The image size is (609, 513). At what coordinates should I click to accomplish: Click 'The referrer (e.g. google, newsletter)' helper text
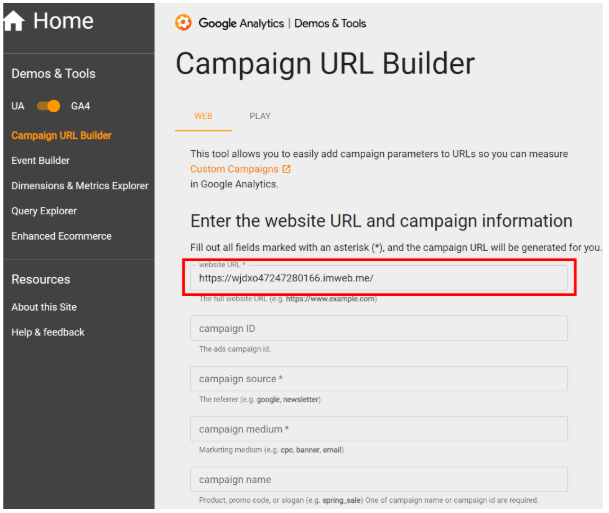pos(260,399)
